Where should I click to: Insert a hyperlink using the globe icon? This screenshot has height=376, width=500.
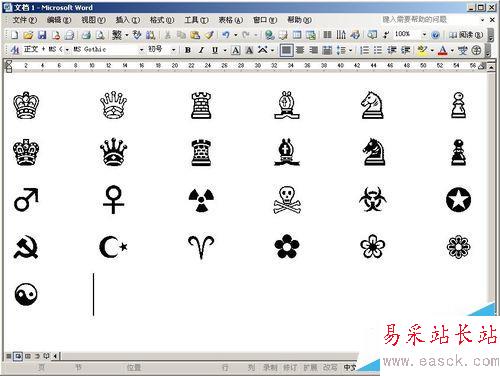(x=270, y=35)
